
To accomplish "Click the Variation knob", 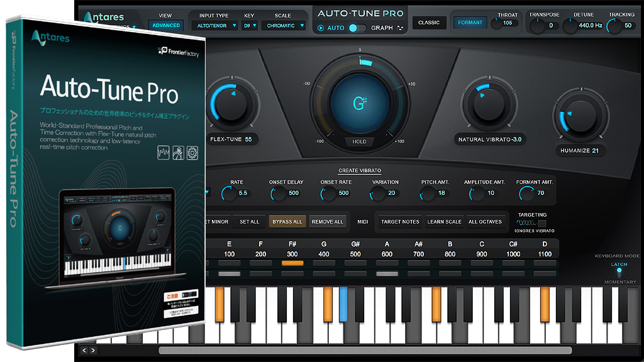I will (x=377, y=194).
